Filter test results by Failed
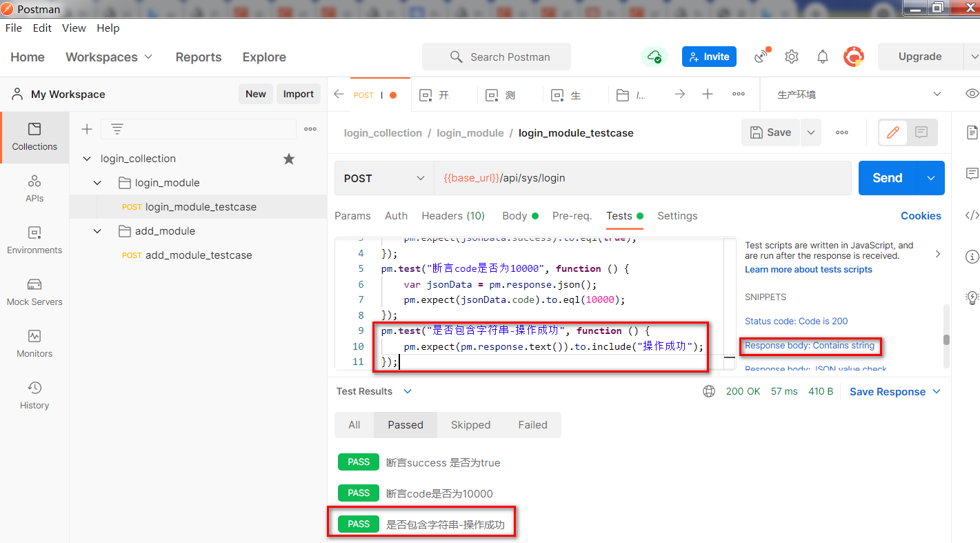 coord(533,425)
